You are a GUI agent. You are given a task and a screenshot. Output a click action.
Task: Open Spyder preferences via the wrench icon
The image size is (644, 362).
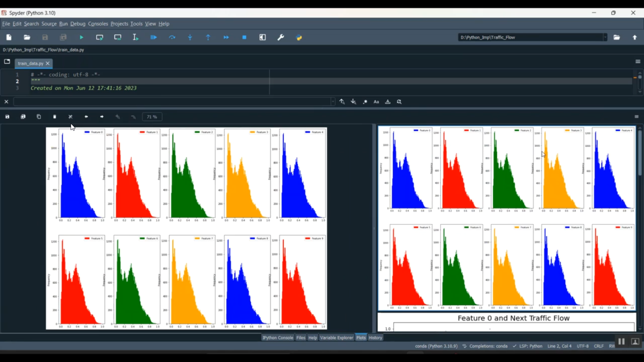click(280, 37)
